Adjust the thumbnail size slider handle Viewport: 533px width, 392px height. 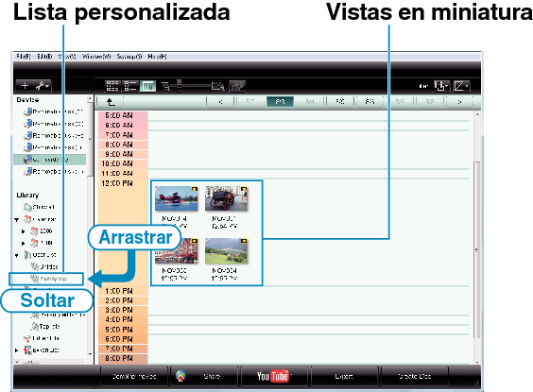click(180, 86)
